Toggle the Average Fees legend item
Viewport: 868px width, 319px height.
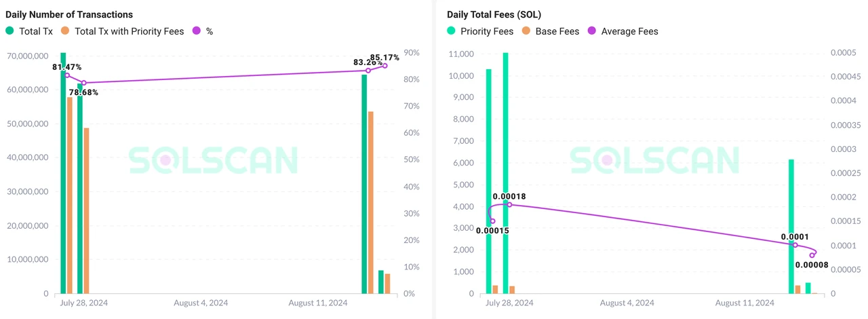(629, 31)
